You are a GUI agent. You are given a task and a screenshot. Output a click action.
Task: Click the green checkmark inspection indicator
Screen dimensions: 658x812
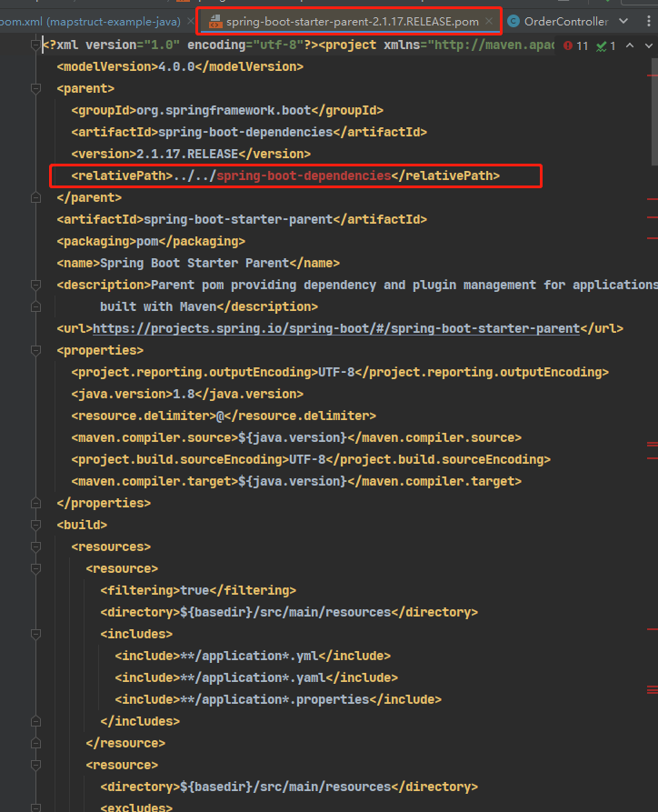pos(606,45)
